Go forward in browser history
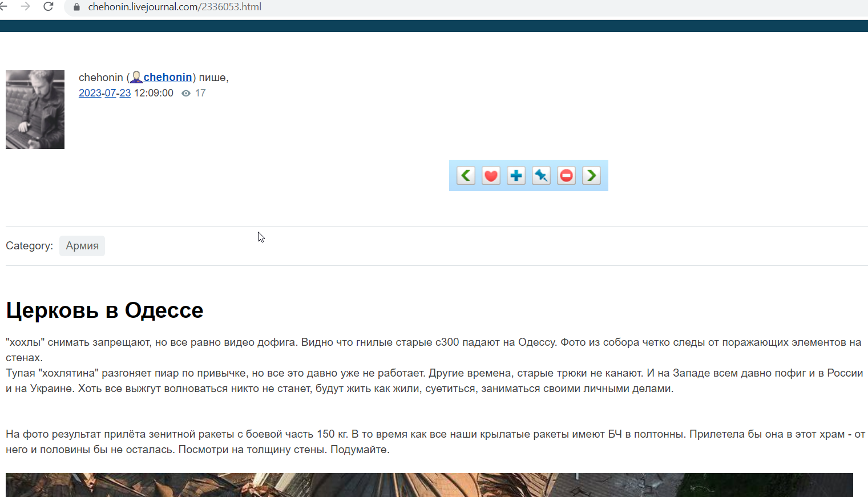This screenshot has width=868, height=497. pyautogui.click(x=25, y=6)
